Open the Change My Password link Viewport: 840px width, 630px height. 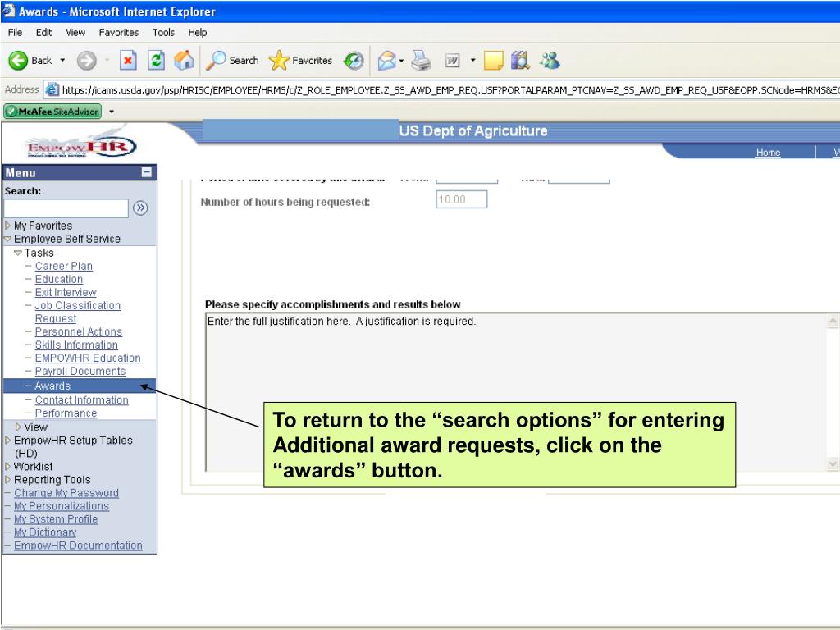(x=66, y=492)
